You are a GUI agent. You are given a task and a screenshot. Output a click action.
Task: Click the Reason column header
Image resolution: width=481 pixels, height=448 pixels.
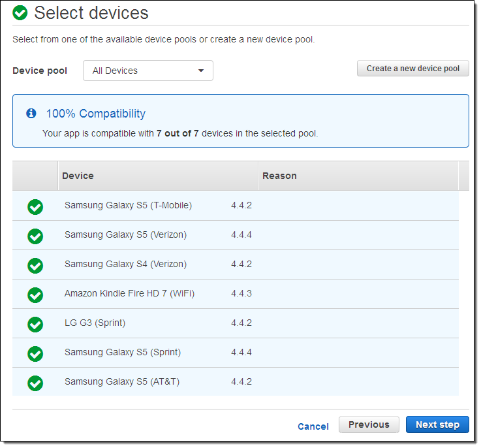click(279, 176)
